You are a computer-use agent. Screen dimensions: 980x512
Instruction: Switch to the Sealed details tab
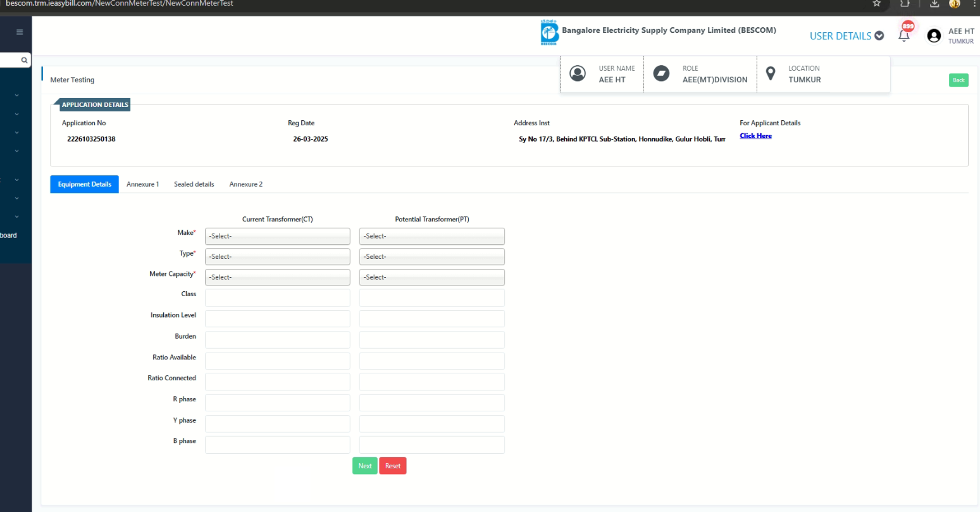point(194,184)
